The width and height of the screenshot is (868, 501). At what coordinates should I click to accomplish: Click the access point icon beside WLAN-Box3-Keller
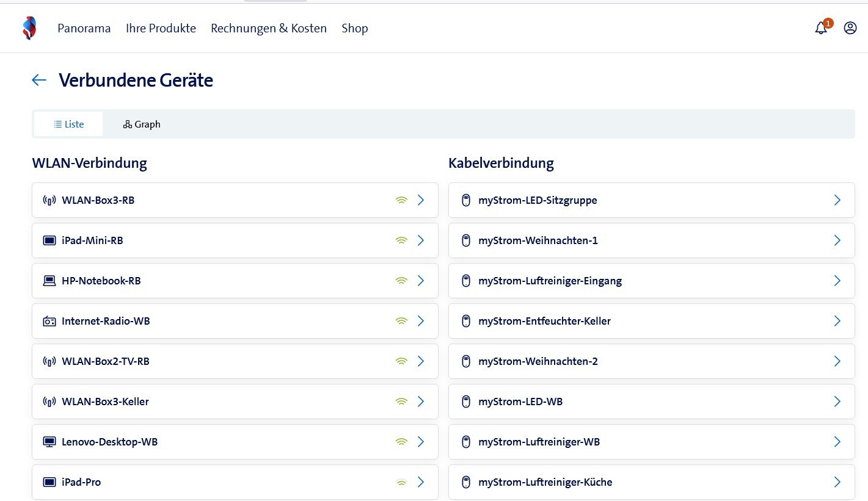pyautogui.click(x=49, y=402)
